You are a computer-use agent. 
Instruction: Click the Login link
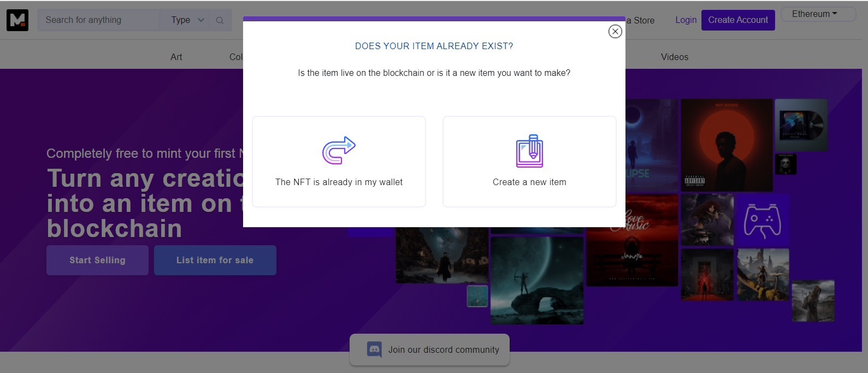[x=686, y=20]
